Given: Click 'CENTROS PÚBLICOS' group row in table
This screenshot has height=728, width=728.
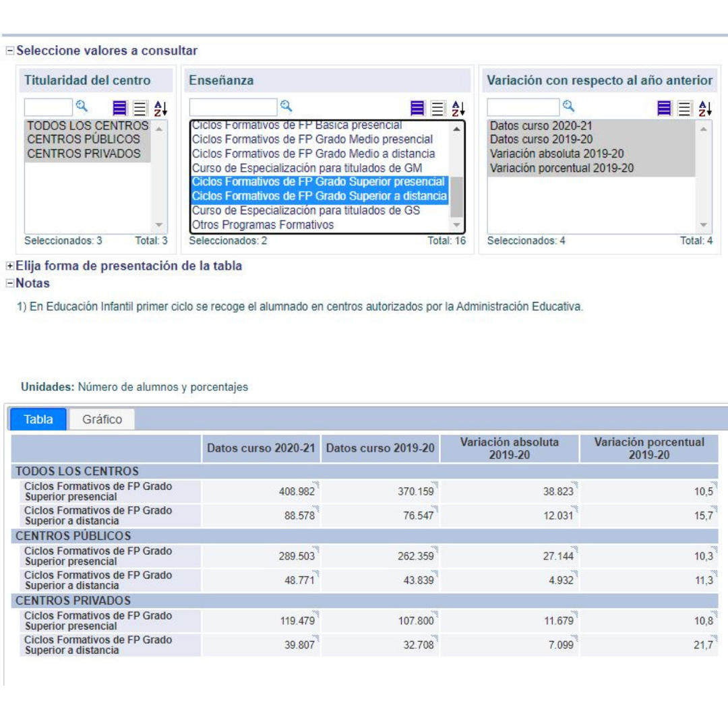Looking at the screenshot, I should pos(365,537).
